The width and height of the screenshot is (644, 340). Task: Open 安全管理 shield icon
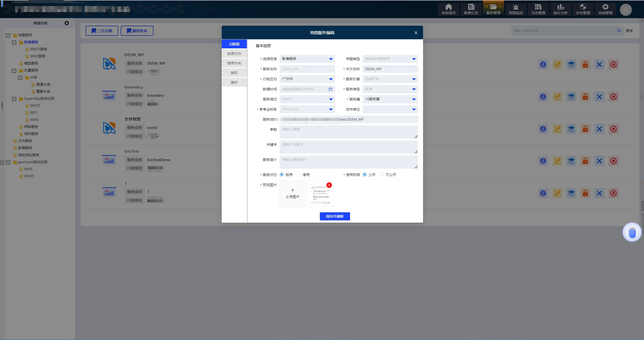coord(583,9)
